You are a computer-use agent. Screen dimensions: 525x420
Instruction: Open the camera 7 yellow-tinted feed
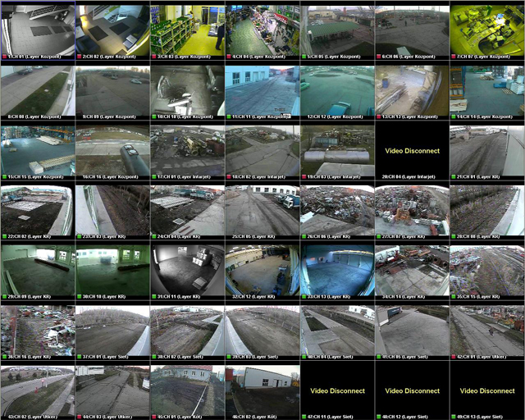click(487, 28)
